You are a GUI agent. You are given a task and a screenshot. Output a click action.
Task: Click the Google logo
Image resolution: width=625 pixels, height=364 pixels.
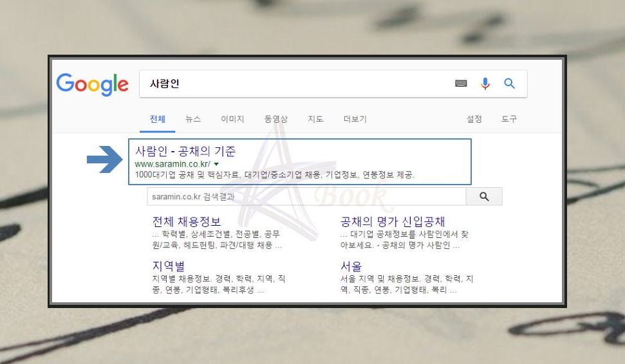92,84
